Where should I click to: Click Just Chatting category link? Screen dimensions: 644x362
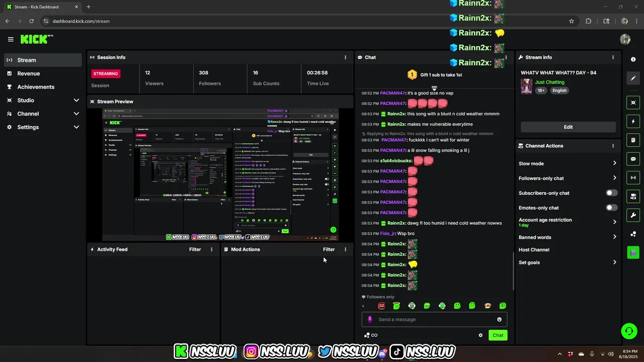pyautogui.click(x=549, y=82)
